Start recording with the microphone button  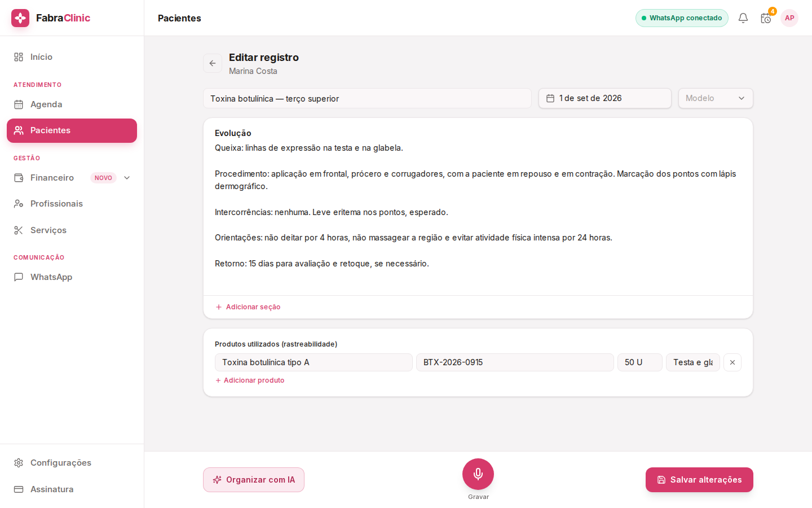(478, 474)
